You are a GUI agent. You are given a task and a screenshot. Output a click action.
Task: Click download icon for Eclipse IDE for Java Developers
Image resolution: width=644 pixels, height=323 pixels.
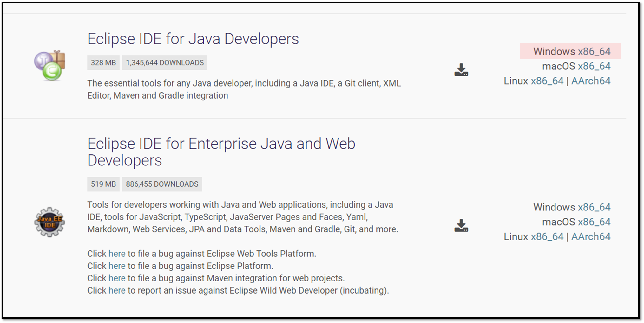[461, 70]
